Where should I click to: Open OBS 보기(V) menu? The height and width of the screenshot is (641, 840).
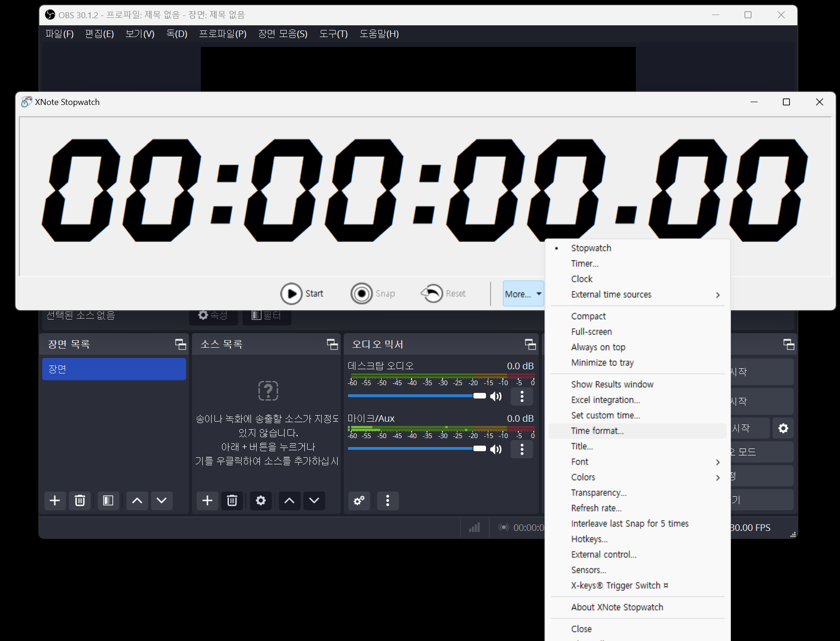tap(140, 34)
